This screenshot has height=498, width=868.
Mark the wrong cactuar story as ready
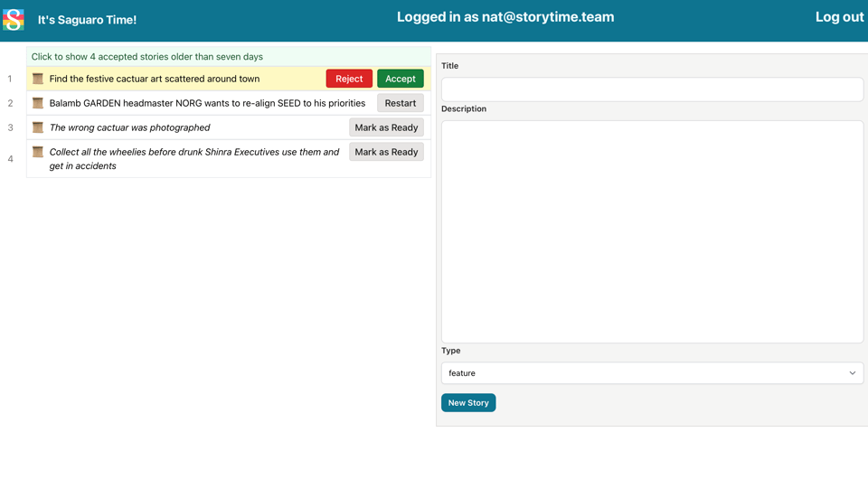pos(386,127)
